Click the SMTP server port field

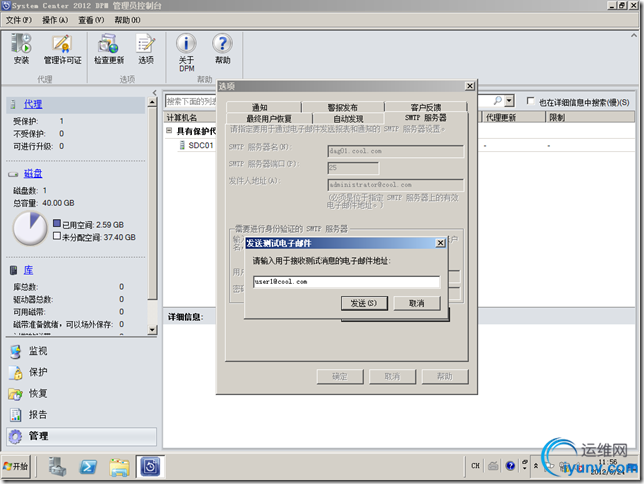coord(353,168)
